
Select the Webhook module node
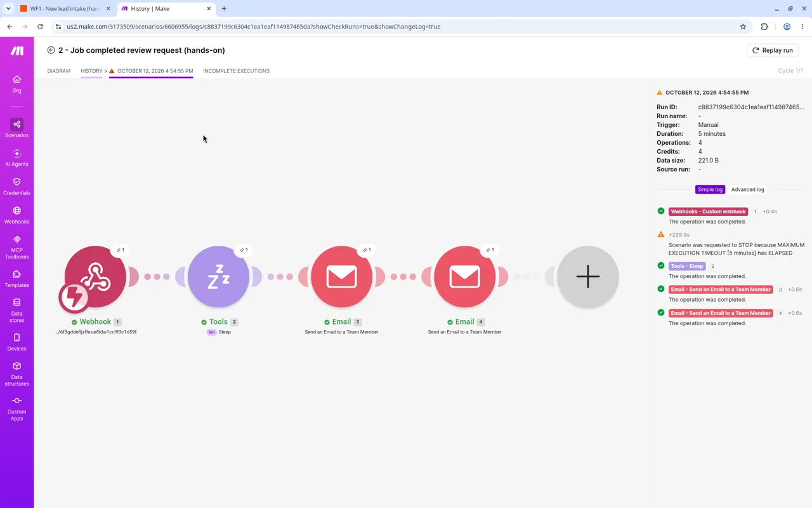[95, 277]
